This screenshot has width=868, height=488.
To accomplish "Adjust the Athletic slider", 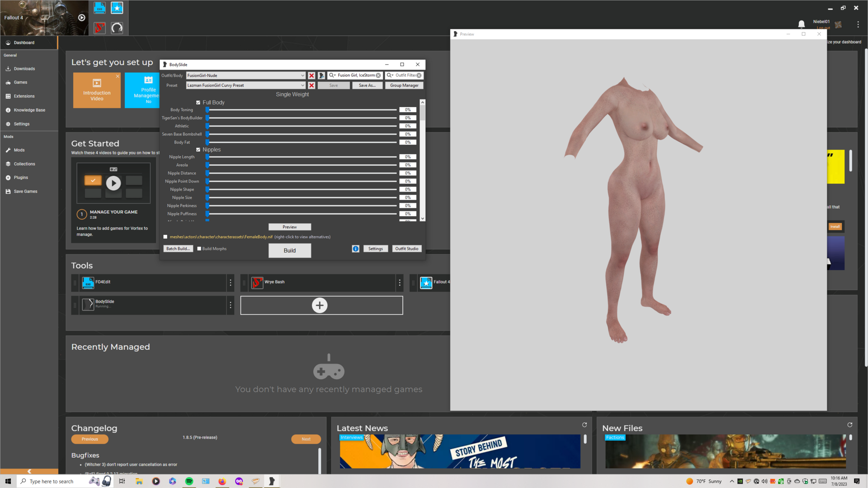I will pyautogui.click(x=302, y=126).
